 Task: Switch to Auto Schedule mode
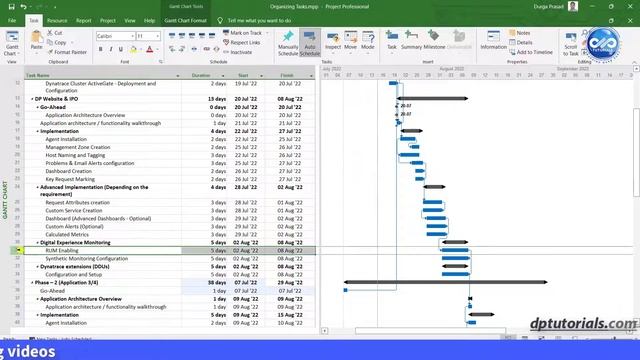[x=310, y=43]
